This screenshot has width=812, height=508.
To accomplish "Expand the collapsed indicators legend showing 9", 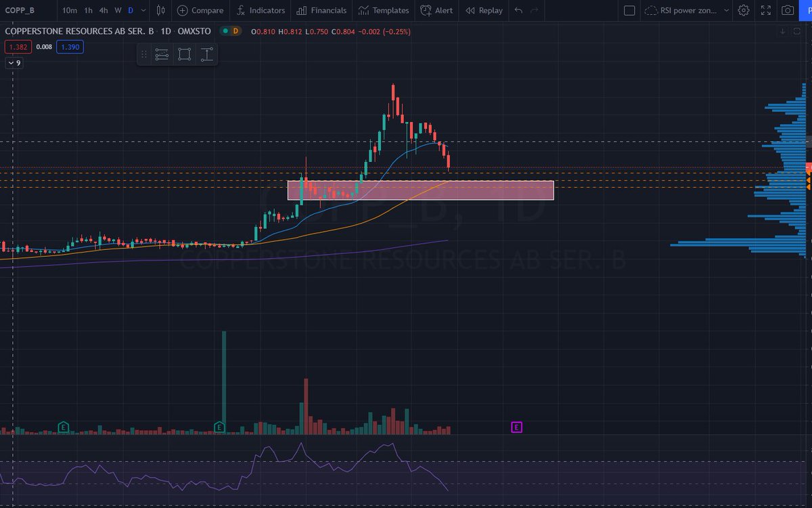I will click(14, 63).
